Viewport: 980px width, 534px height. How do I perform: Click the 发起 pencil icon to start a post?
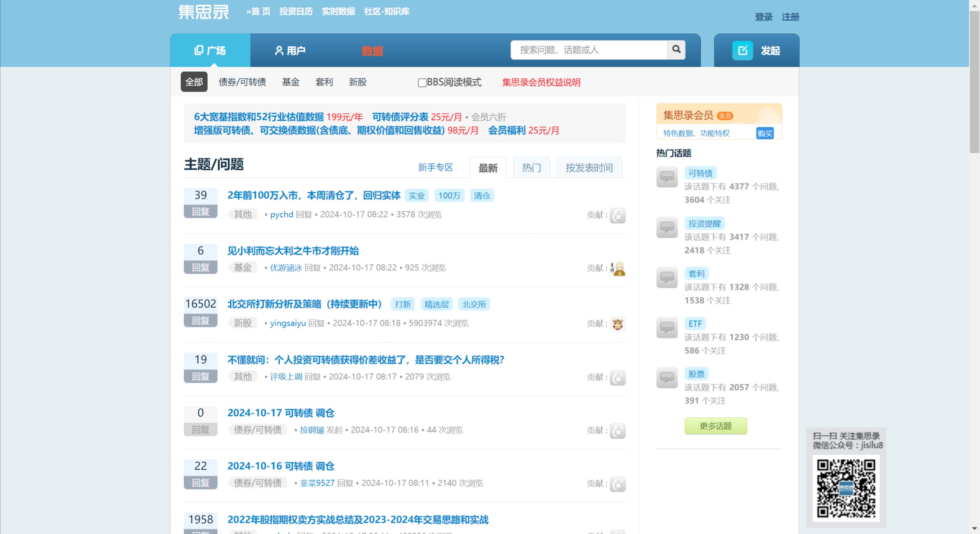743,50
